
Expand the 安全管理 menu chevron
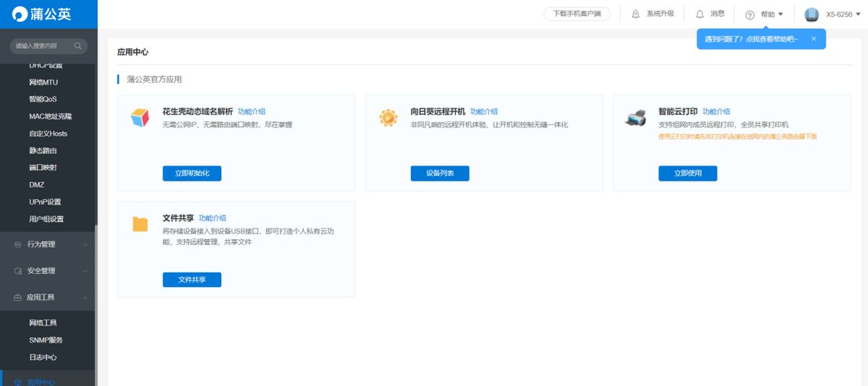click(85, 271)
